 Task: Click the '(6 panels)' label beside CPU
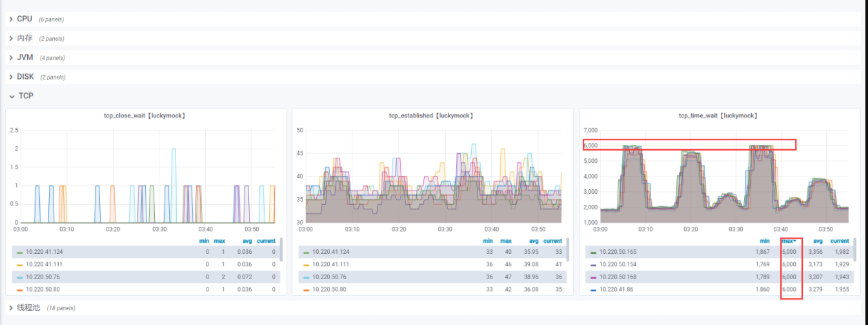click(x=51, y=19)
